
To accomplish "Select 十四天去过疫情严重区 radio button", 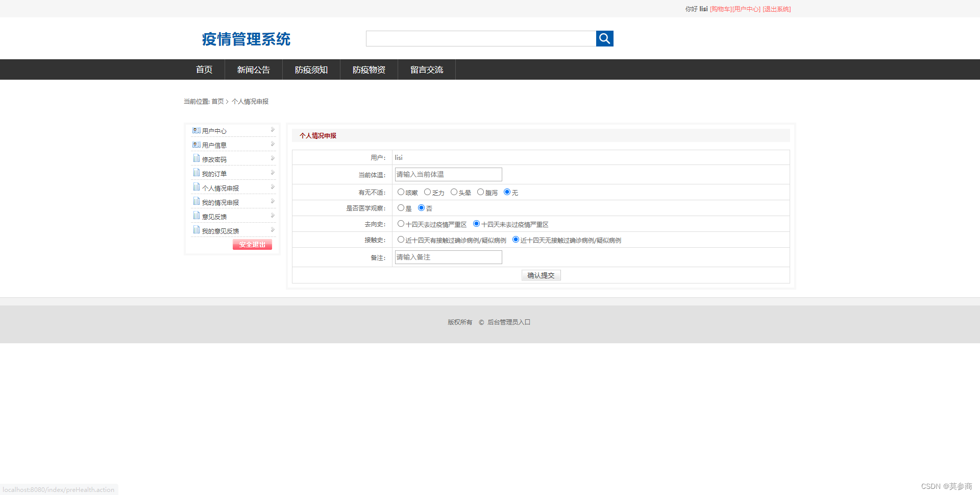I will click(x=401, y=224).
